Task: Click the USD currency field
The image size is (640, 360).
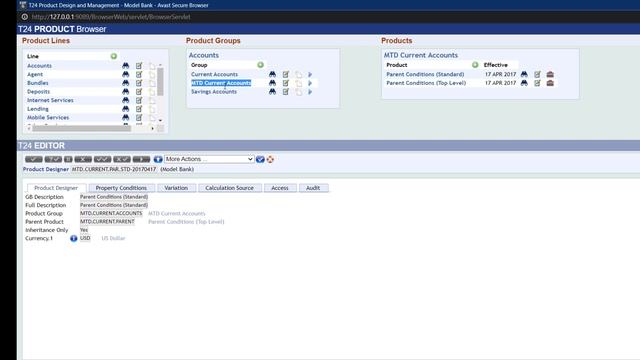Action: pyautogui.click(x=85, y=238)
